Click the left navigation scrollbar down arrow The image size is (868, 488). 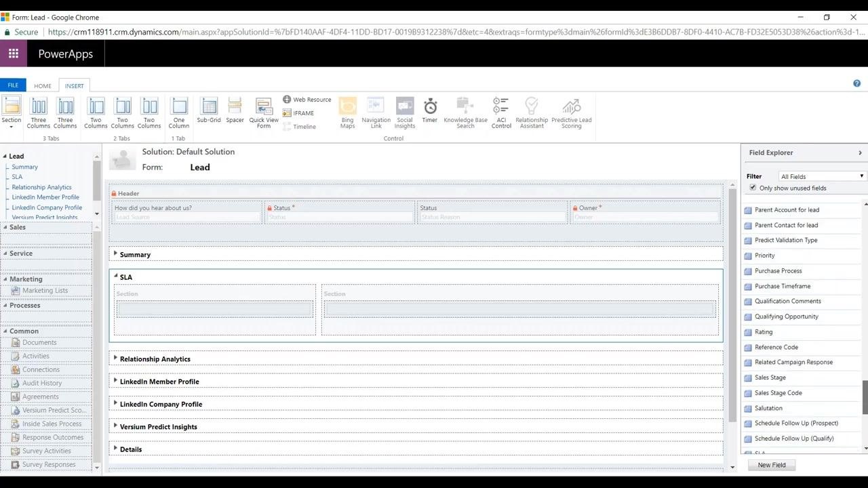coord(97,467)
